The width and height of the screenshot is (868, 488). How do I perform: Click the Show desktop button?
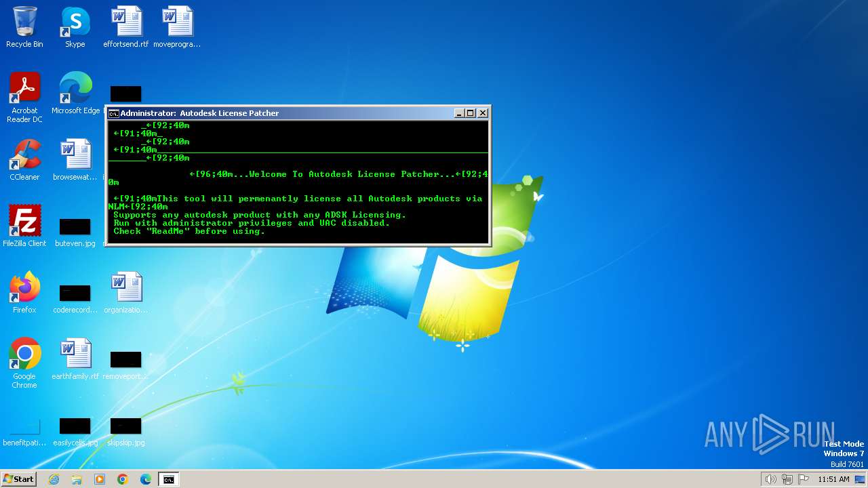tap(860, 479)
